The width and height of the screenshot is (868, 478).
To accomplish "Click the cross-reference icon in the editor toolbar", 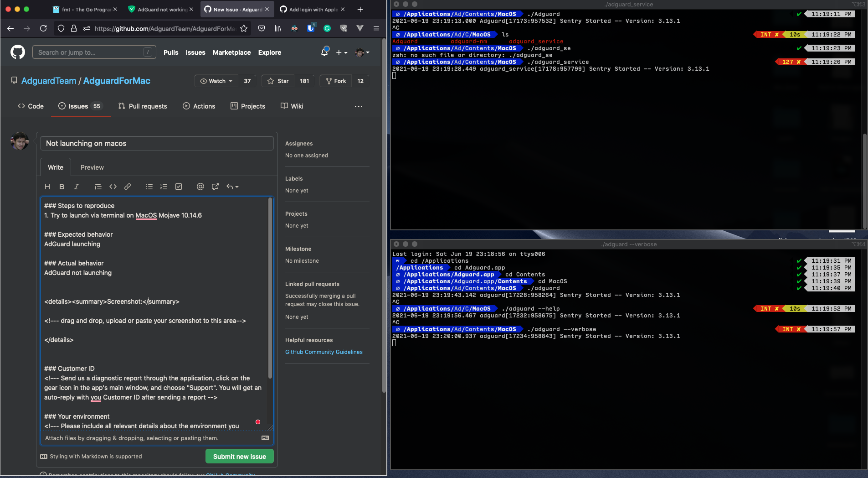I will (x=215, y=187).
